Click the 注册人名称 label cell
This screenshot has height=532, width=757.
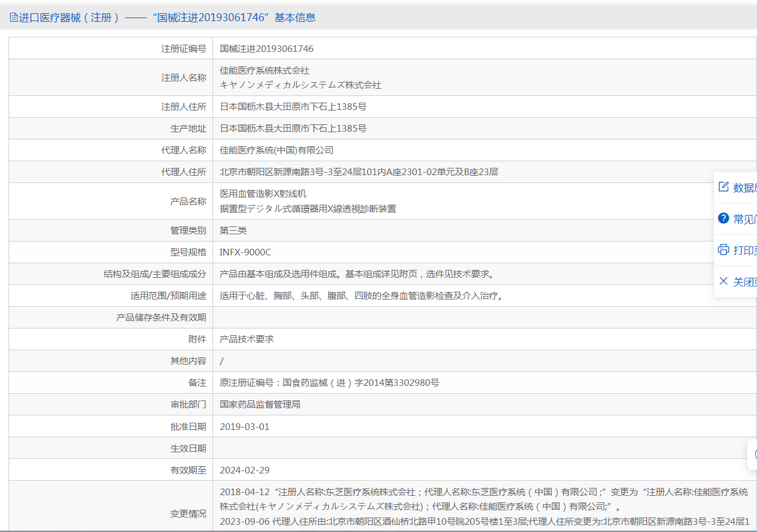click(x=110, y=77)
